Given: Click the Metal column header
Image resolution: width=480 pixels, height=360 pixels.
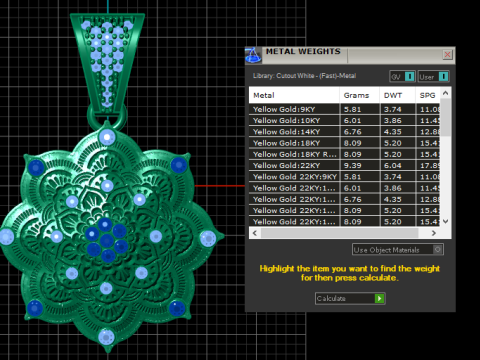Looking at the screenshot, I should coord(294,95).
